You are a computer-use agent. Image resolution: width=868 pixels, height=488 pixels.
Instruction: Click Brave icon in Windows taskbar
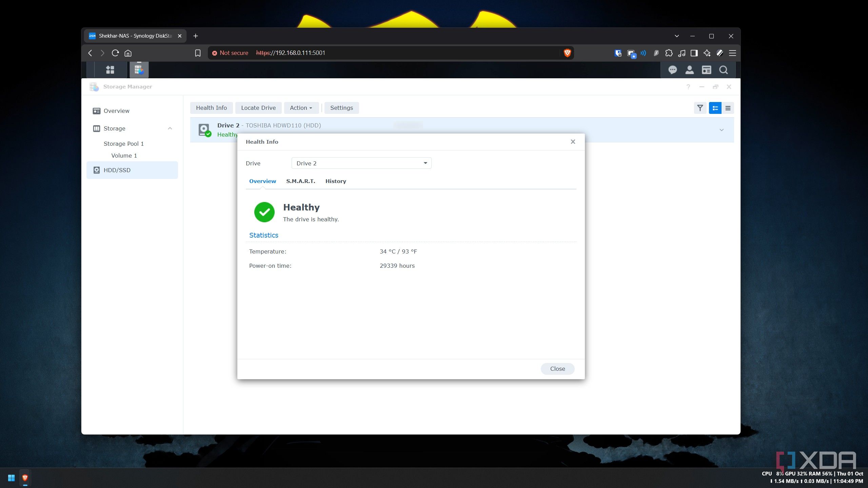[x=25, y=478]
